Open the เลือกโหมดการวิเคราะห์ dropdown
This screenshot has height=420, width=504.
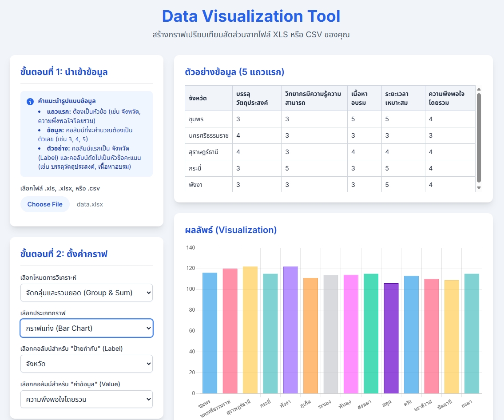tap(87, 293)
